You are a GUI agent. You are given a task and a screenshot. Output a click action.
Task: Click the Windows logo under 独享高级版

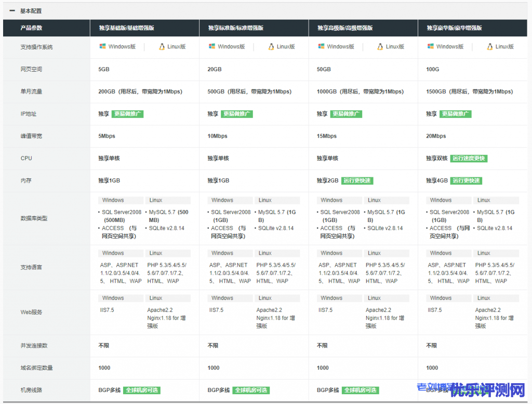321,46
